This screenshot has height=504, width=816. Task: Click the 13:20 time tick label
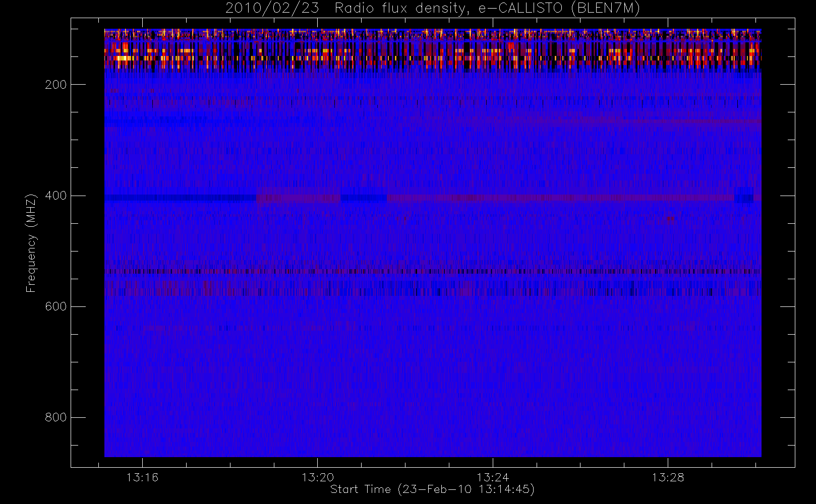pos(318,477)
